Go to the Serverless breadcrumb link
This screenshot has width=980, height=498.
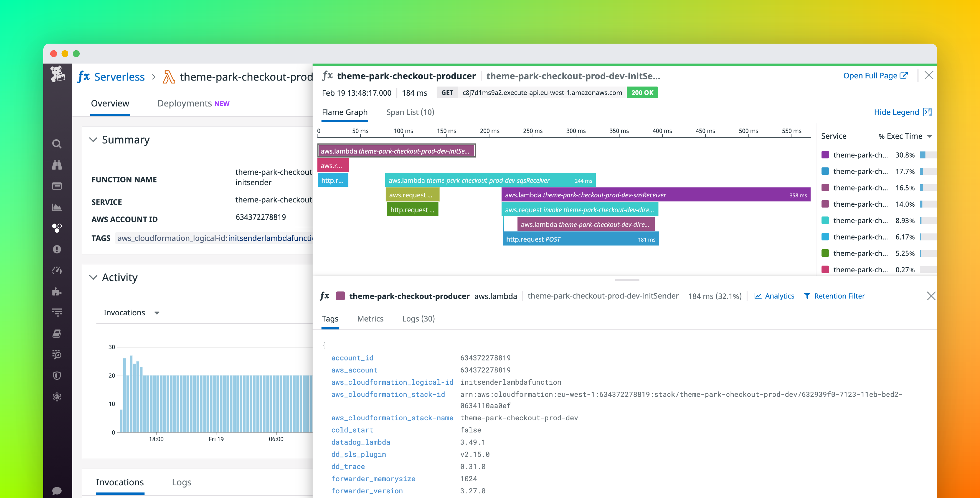[x=119, y=77]
